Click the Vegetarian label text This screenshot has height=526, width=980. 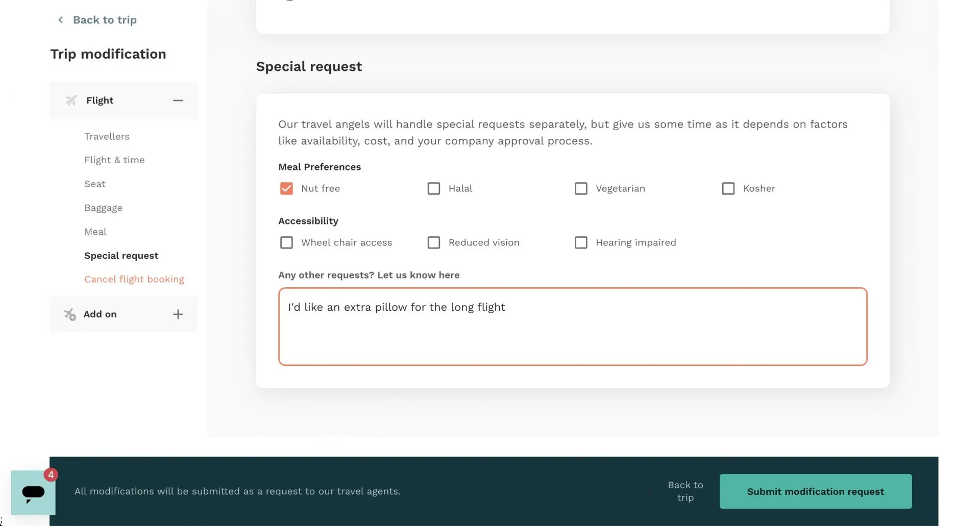[620, 189]
